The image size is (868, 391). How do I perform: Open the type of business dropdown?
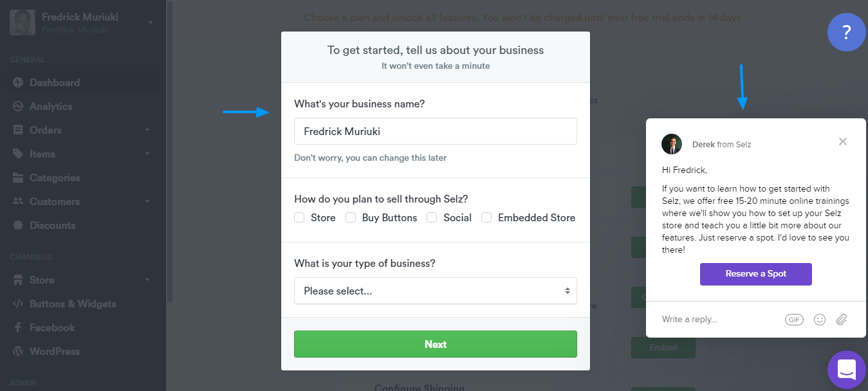[x=436, y=291]
